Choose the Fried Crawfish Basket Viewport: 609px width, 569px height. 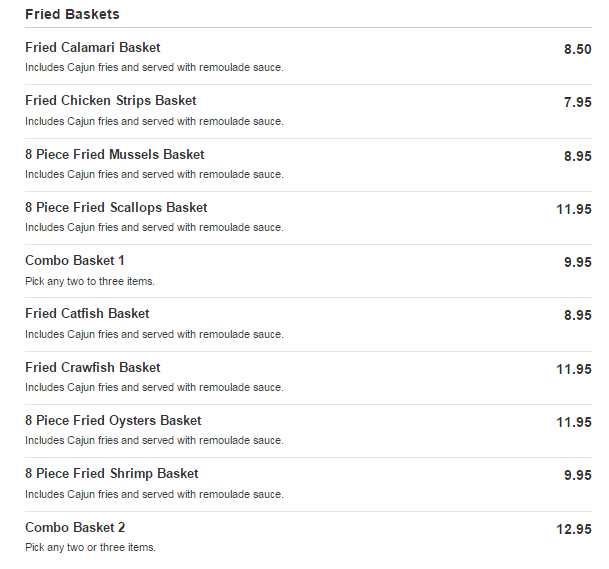(92, 368)
